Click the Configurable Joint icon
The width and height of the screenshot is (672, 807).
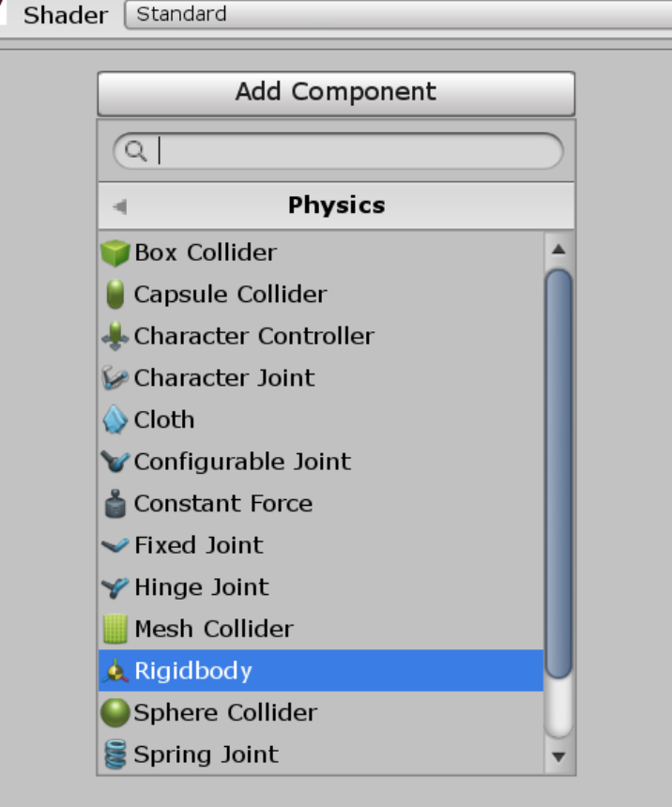(115, 462)
